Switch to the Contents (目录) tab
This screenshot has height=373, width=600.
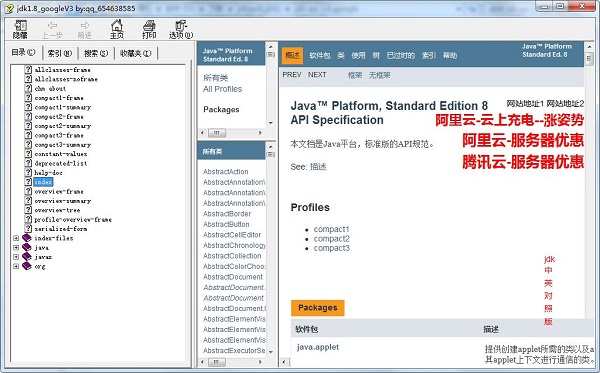pos(23,52)
